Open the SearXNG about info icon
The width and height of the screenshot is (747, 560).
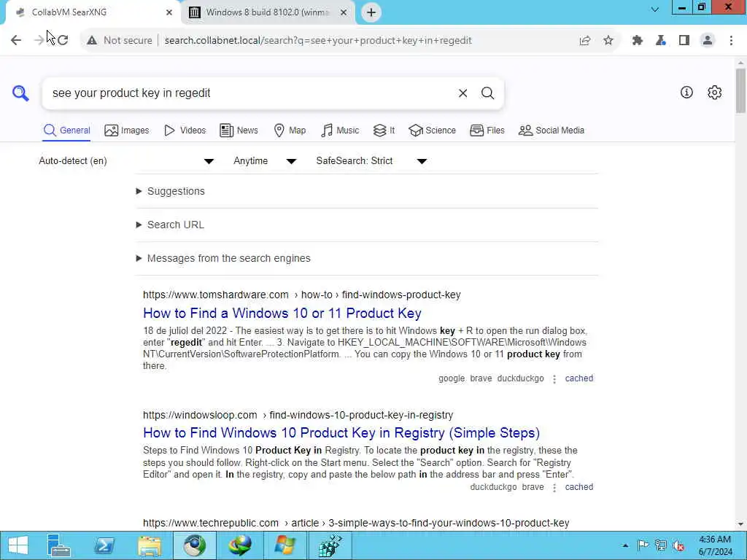point(686,93)
